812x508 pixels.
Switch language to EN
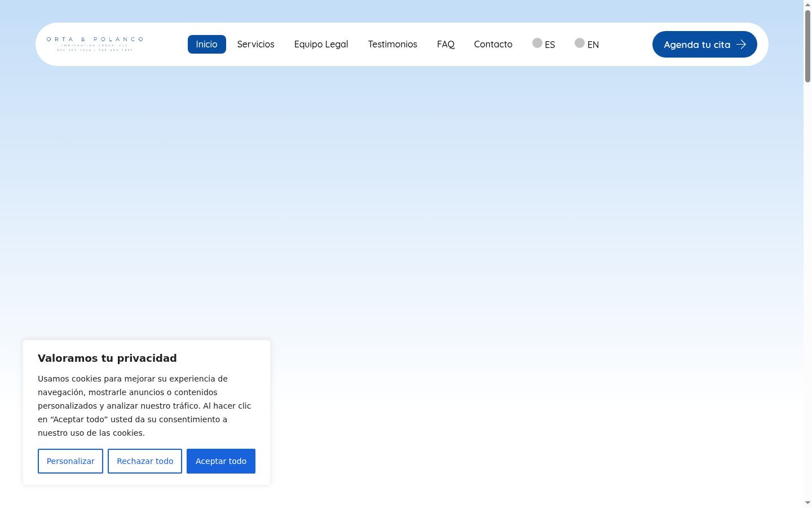pos(586,44)
